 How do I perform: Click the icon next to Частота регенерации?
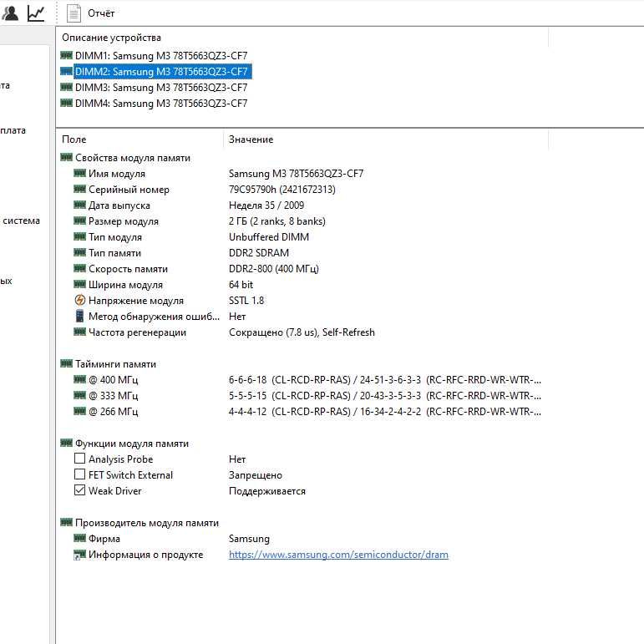79,332
